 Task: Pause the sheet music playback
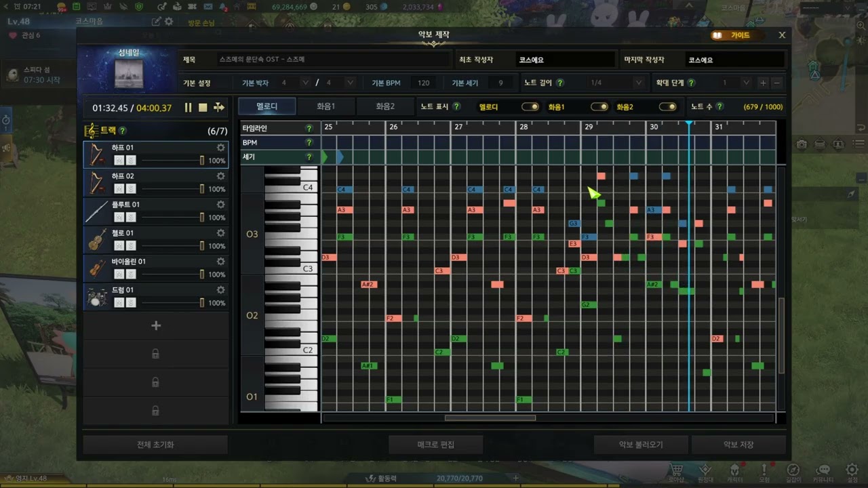click(188, 108)
